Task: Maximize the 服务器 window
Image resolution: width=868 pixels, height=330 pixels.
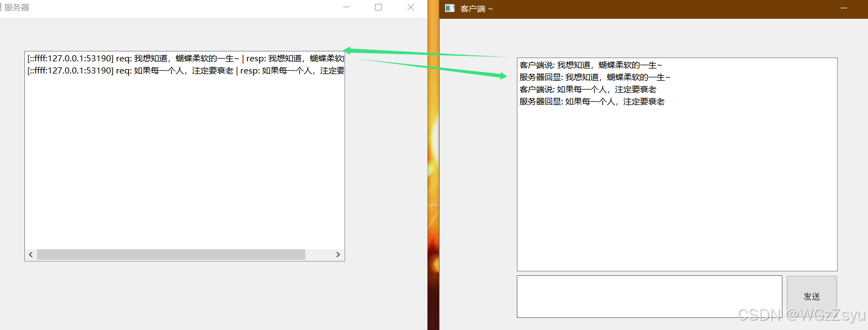Action: pos(378,7)
